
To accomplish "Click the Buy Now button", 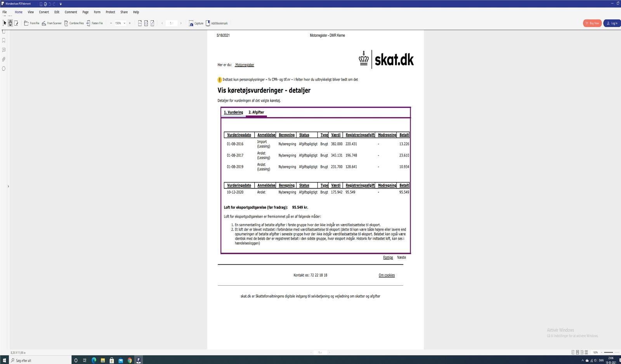I will pos(592,23).
